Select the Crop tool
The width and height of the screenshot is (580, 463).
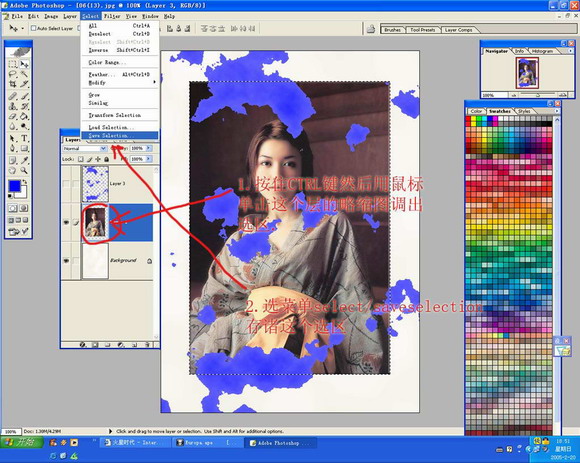(x=12, y=84)
